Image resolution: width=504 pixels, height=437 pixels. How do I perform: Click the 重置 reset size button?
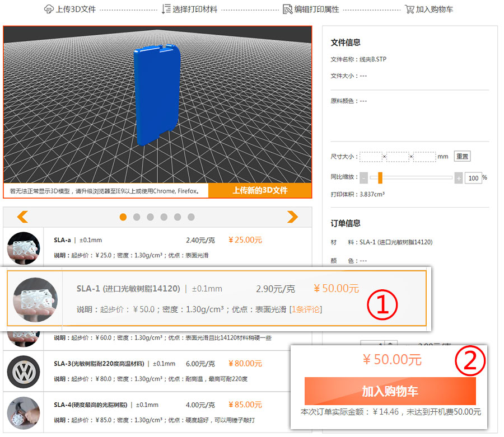pyautogui.click(x=462, y=157)
